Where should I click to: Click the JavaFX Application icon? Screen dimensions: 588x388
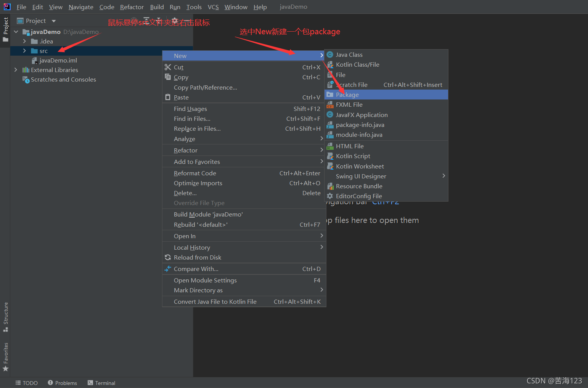(330, 115)
